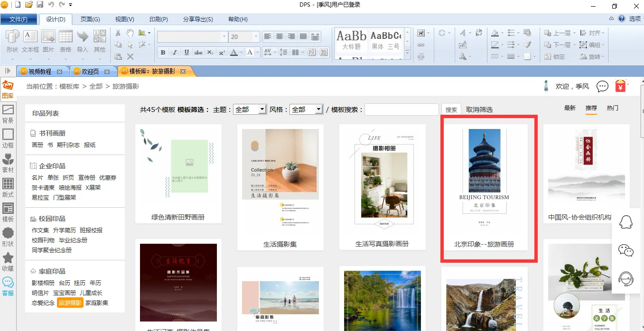The width and height of the screenshot is (644, 331).
Task: Toggle underline text formatting
Action: coord(187,52)
